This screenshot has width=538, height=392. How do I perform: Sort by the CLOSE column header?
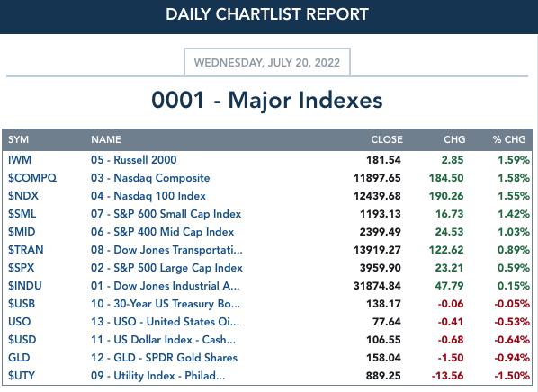(x=387, y=139)
